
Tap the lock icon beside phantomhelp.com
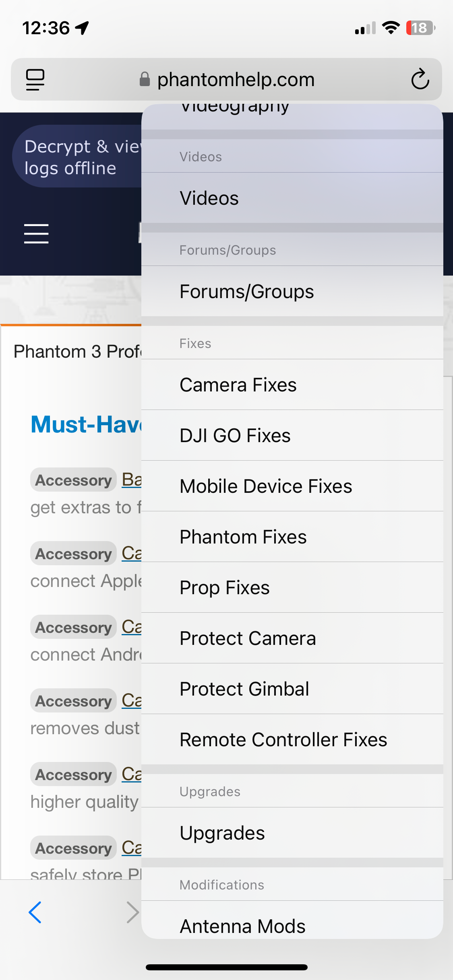(x=145, y=79)
